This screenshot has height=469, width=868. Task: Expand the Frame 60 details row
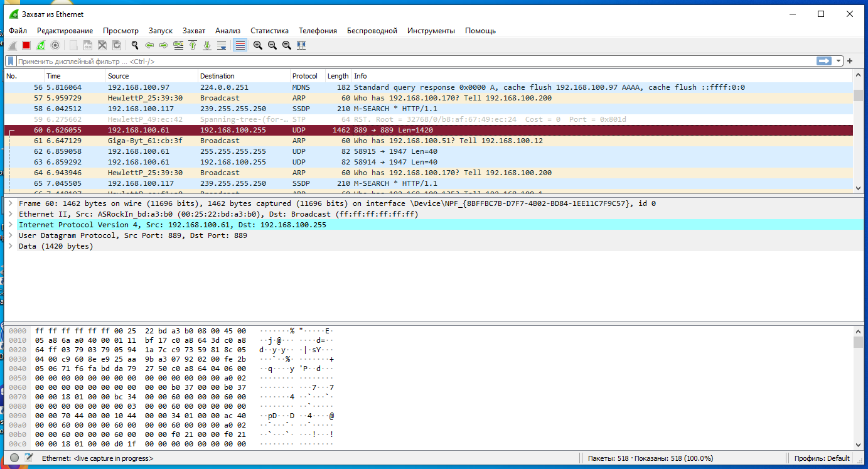click(x=11, y=203)
